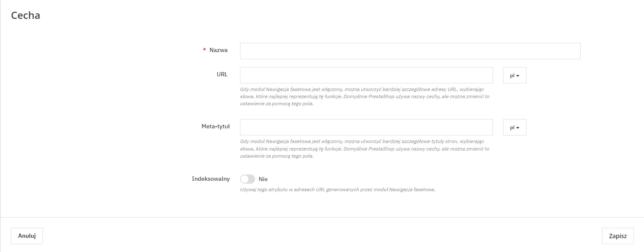Expand the Meta-tytuł language selector

point(514,127)
